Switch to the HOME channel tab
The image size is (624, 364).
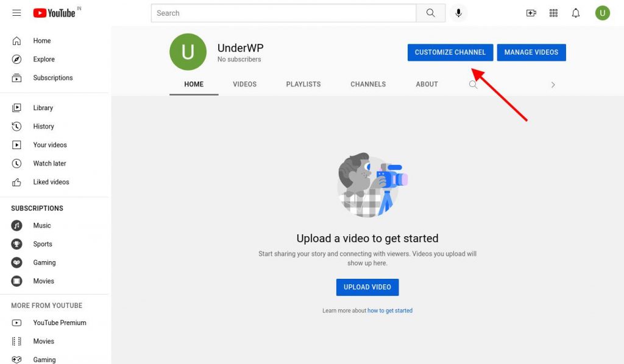point(194,84)
